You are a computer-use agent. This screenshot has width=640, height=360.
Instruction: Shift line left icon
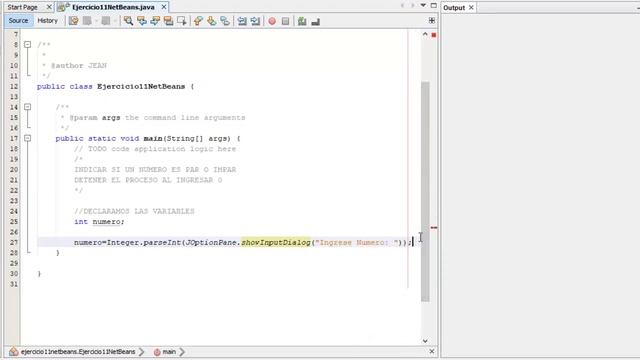[242, 21]
